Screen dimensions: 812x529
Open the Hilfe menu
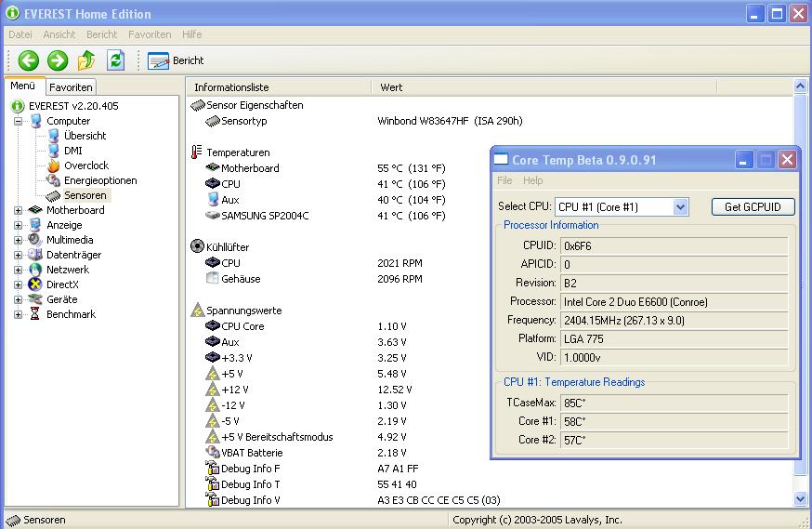[x=191, y=34]
